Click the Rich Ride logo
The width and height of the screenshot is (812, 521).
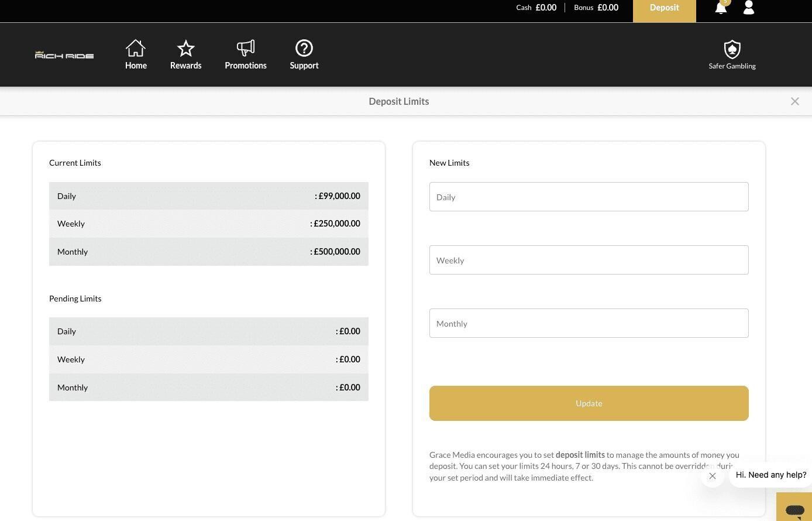tap(64, 55)
